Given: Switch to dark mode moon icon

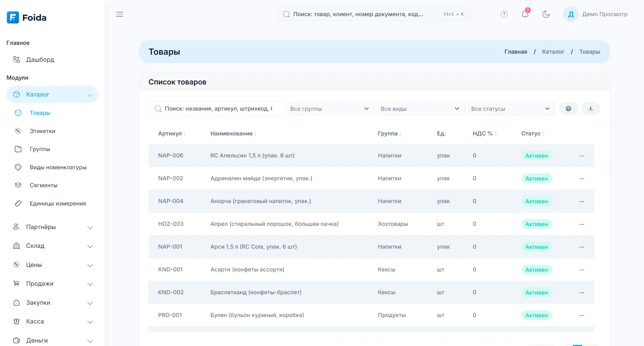Looking at the screenshot, I should (x=546, y=14).
